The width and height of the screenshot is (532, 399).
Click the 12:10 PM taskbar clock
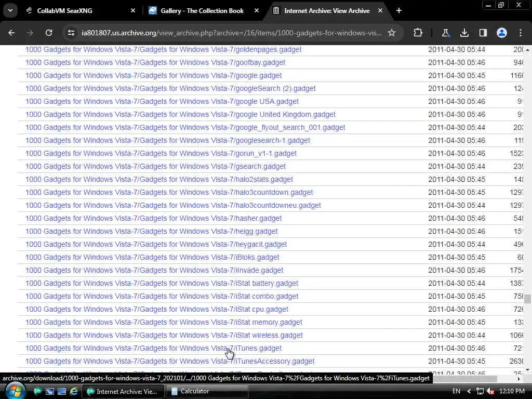(512, 391)
